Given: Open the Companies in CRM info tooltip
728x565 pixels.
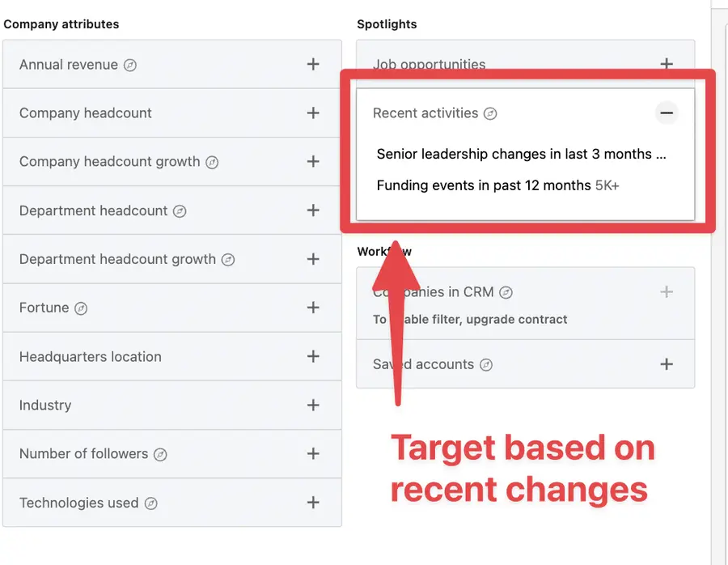Looking at the screenshot, I should (x=506, y=292).
